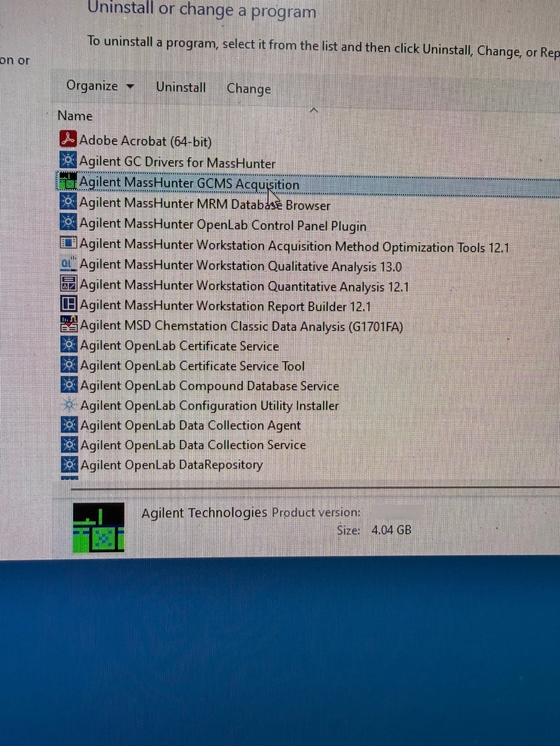Click the MRM Database Browser icon
The image size is (560, 746).
pos(68,202)
